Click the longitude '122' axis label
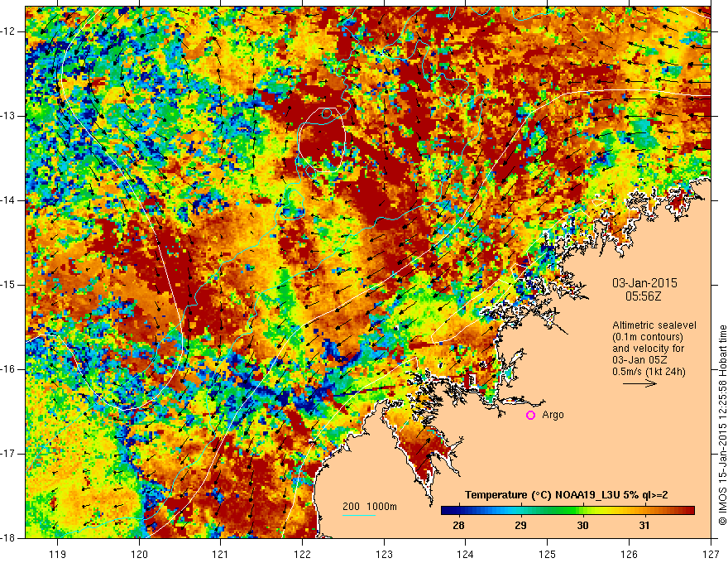 point(302,554)
